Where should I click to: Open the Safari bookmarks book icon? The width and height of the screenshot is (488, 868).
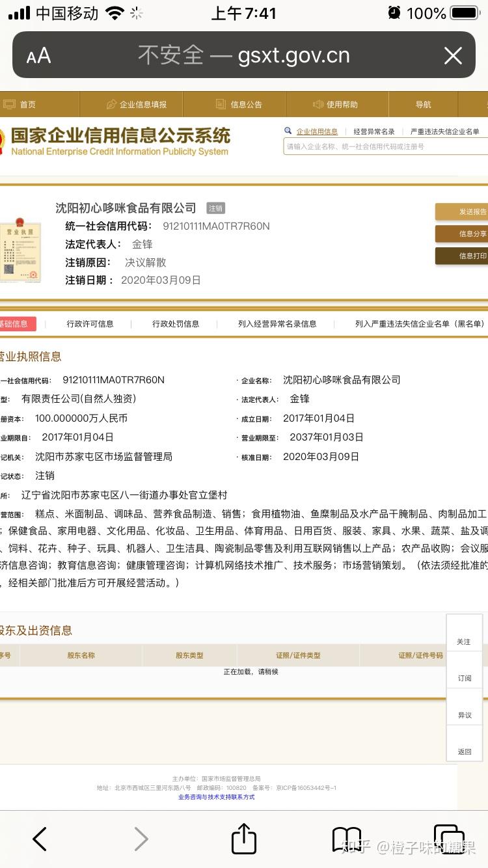coord(347,839)
